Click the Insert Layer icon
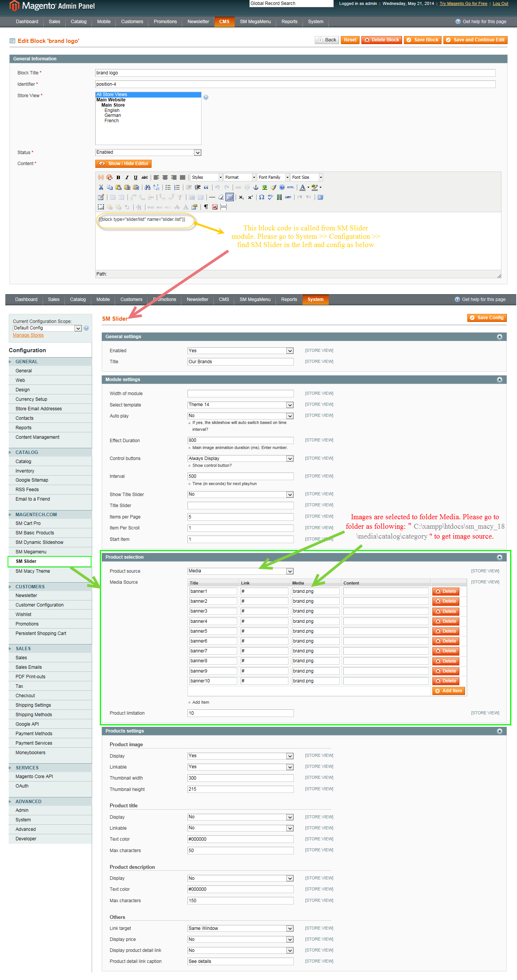This screenshot has width=517, height=980. [x=101, y=207]
